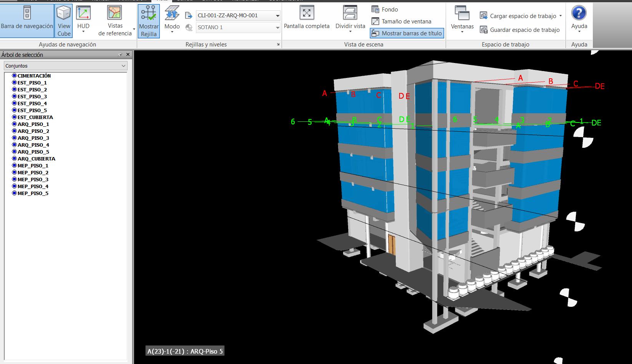Close the Árbol de selección panel
The image size is (632, 364).
(128, 55)
